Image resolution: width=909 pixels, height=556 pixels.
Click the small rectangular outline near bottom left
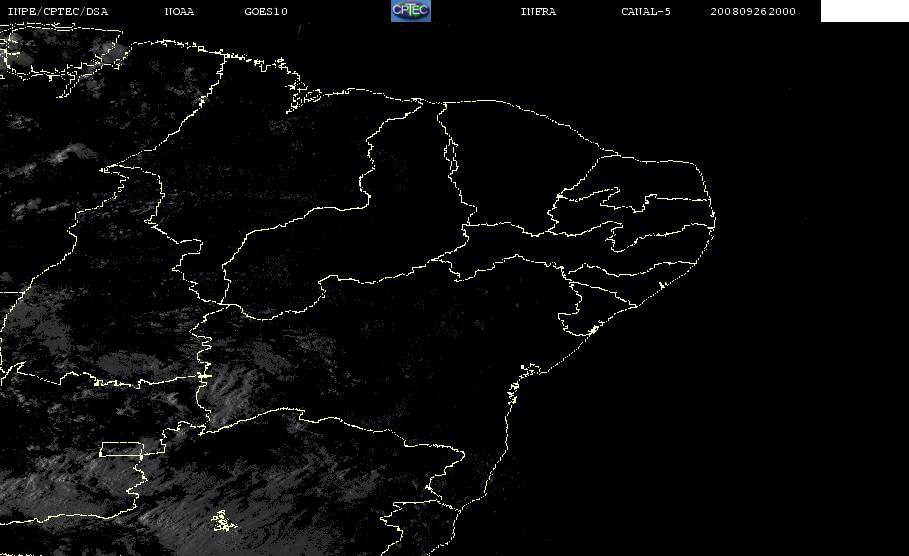122,449
